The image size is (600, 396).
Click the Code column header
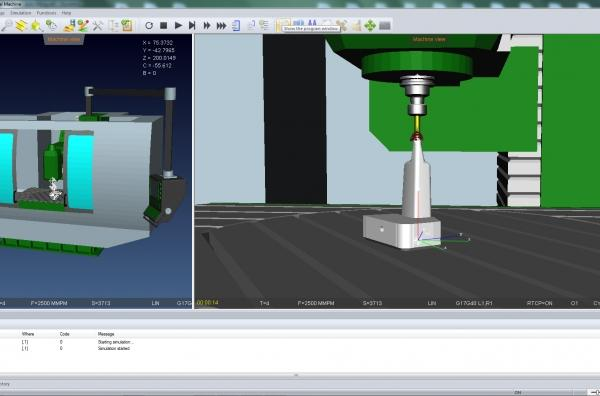pos(64,334)
